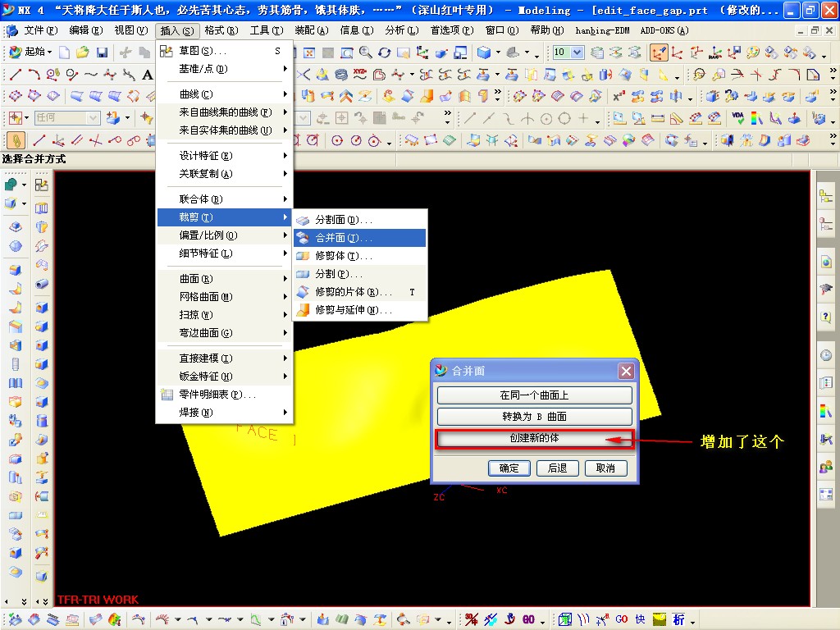Click the 析 icon in bottom toolbar
This screenshot has height=630, width=840.
tap(678, 619)
